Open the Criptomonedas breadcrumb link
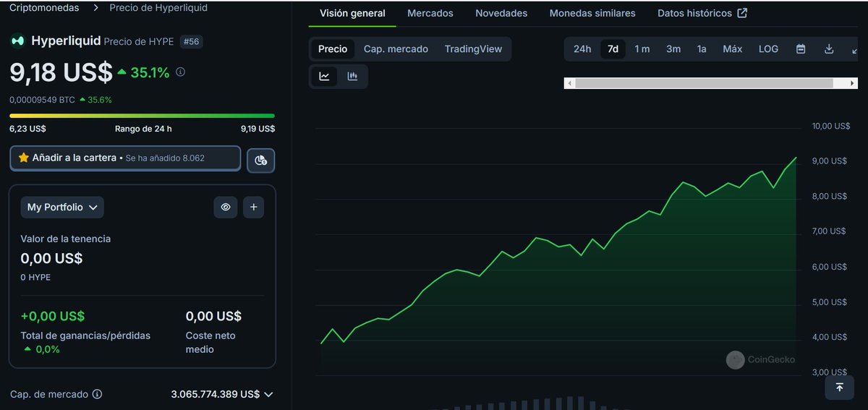The image size is (868, 410). click(x=45, y=8)
